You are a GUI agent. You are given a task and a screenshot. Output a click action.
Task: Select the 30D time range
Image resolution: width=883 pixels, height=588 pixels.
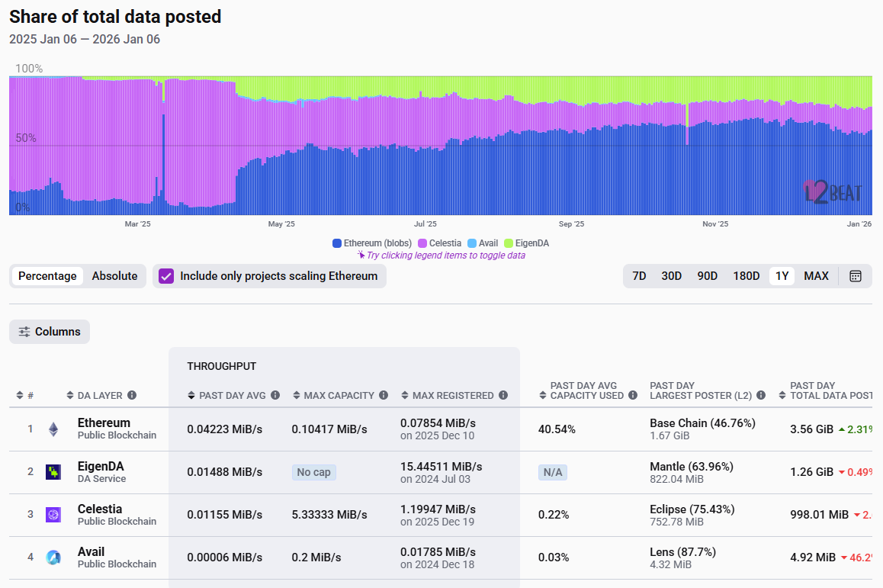tap(671, 276)
